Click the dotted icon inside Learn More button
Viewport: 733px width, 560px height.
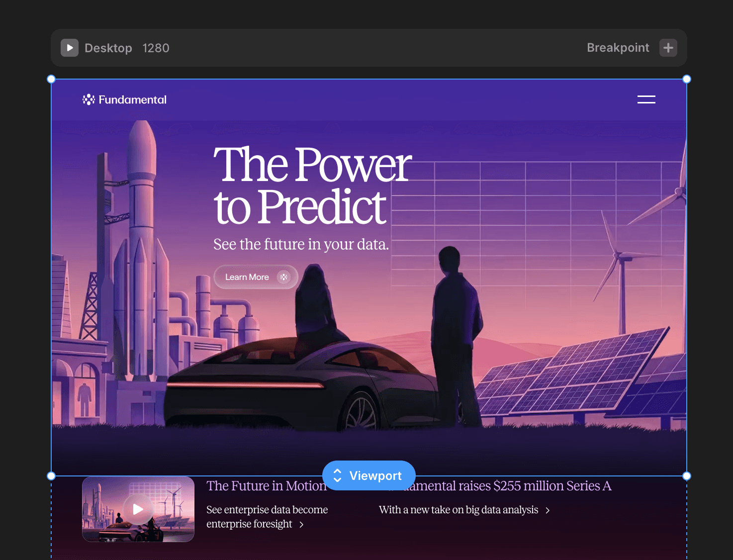click(283, 277)
